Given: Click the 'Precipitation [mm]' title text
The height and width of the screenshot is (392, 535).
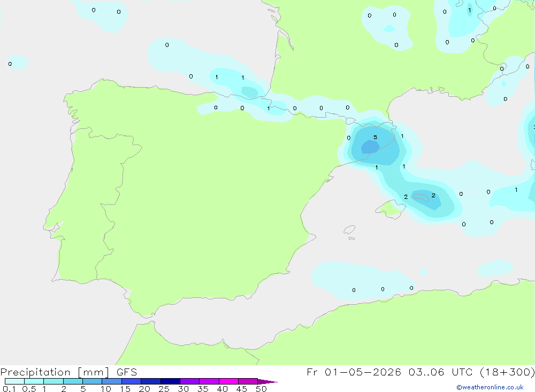Looking at the screenshot, I should (x=55, y=372).
